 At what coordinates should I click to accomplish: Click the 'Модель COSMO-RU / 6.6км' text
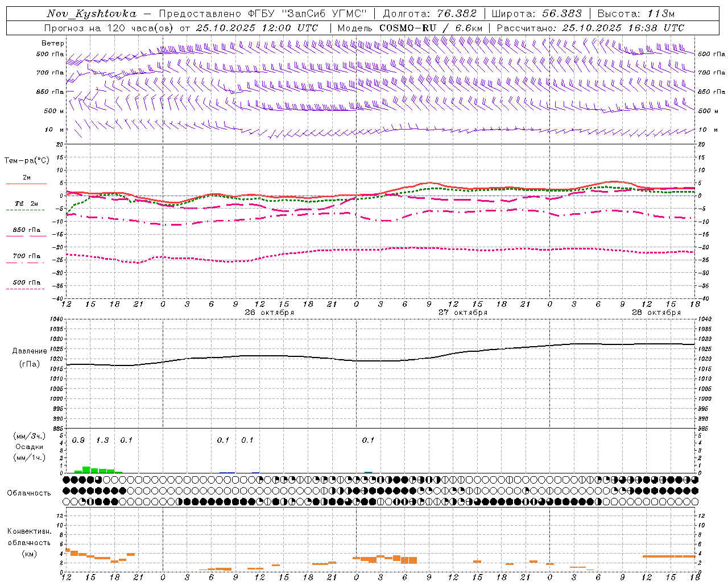click(409, 28)
